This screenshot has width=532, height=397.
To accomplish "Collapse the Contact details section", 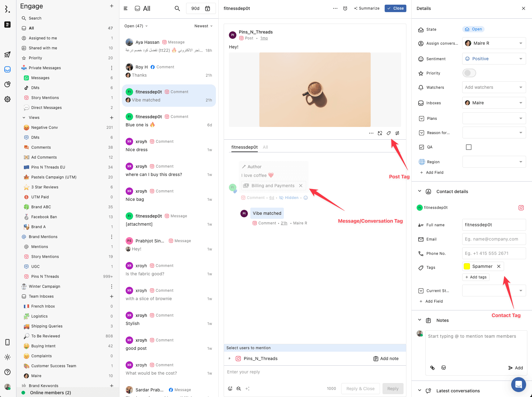I will click(x=419, y=192).
